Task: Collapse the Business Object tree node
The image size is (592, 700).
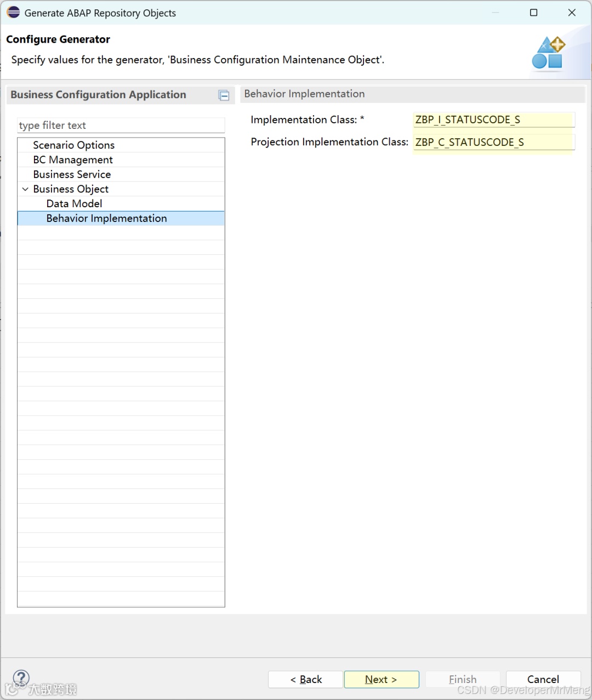Action: point(25,189)
